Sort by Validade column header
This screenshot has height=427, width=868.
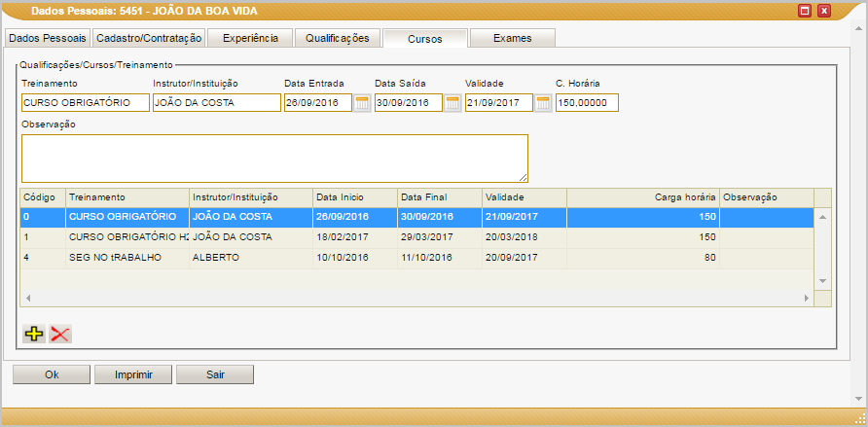(524, 197)
